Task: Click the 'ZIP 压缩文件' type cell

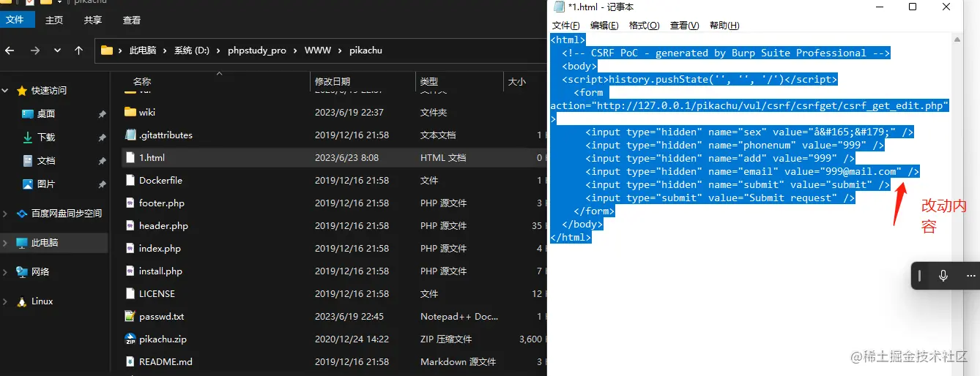Action: tap(446, 339)
